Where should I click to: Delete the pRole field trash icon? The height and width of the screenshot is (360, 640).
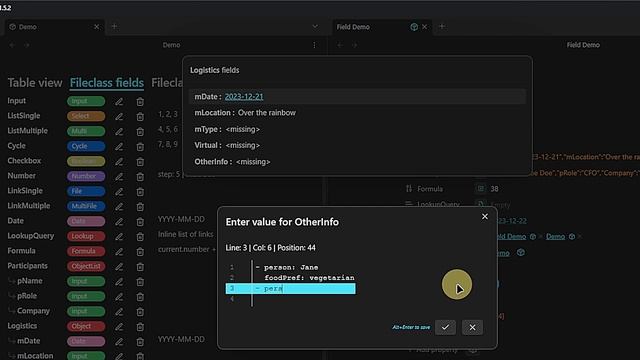pos(140,297)
